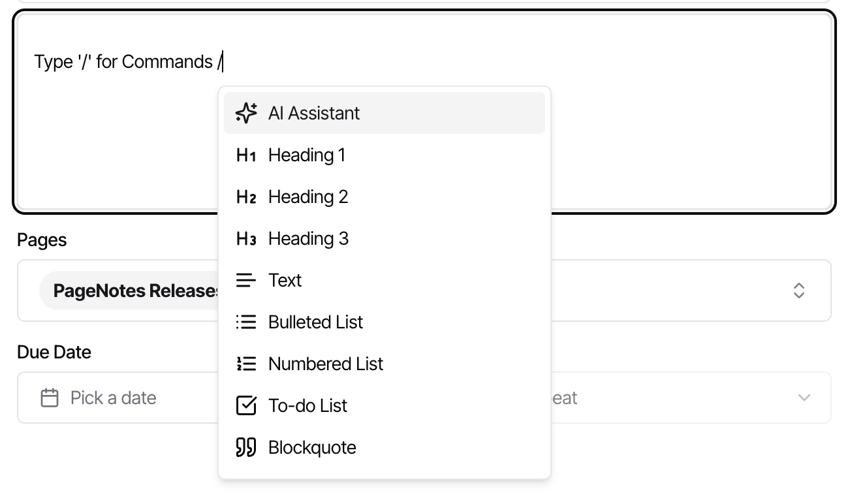Click the H3 heading icon

[x=246, y=239]
